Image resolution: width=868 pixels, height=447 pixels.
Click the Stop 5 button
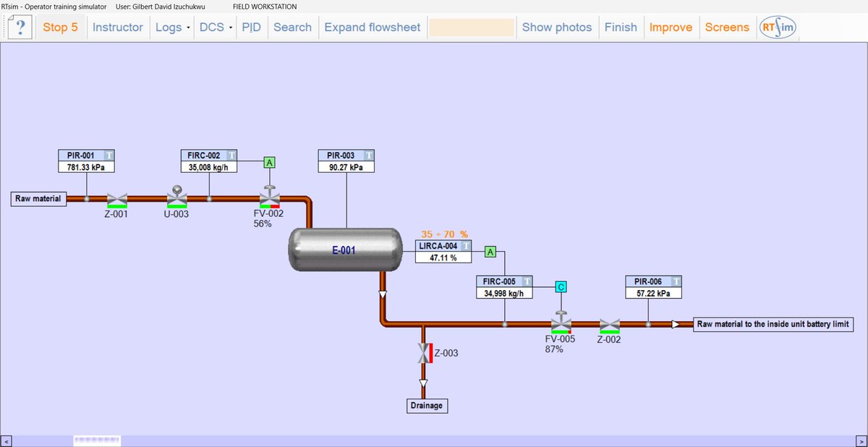60,27
